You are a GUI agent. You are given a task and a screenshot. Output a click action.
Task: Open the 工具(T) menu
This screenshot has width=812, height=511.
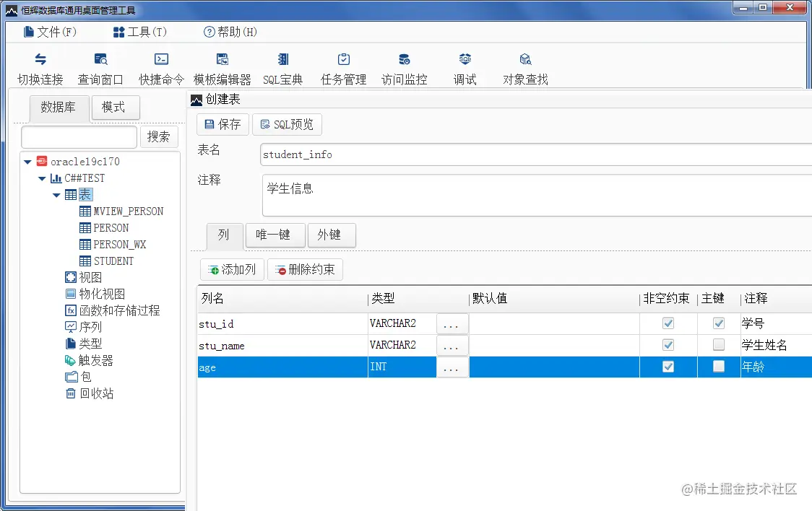(140, 32)
